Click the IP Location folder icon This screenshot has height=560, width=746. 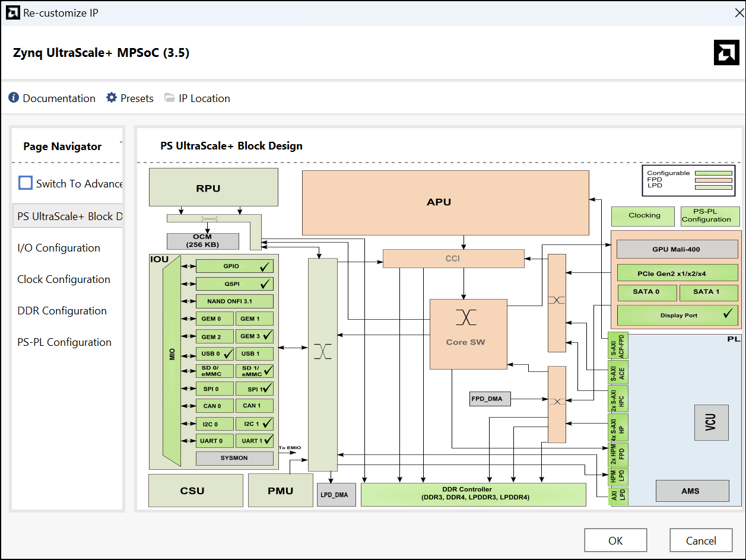click(x=170, y=98)
